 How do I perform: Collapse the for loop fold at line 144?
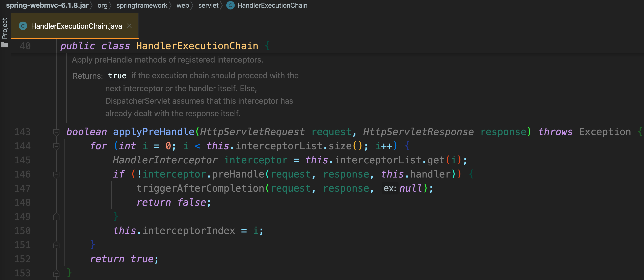click(x=56, y=146)
